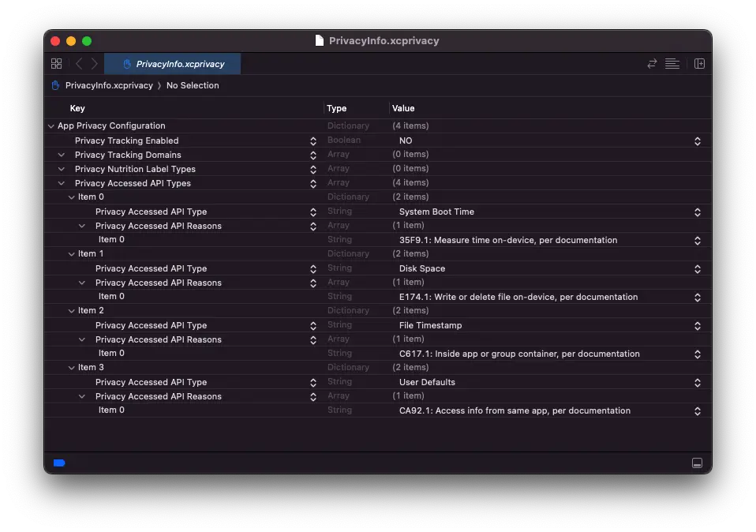The height and width of the screenshot is (532, 756).
Task: Click the Key column header
Action: pos(77,108)
